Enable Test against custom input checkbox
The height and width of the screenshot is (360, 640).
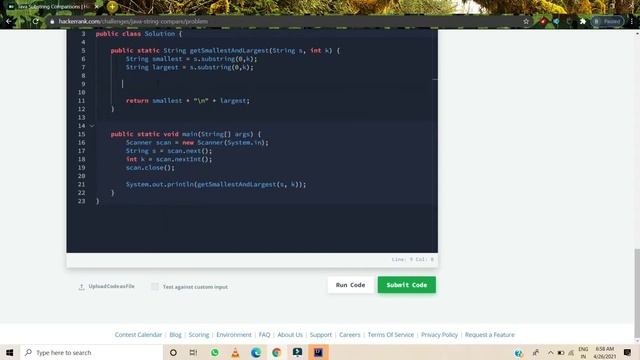155,287
